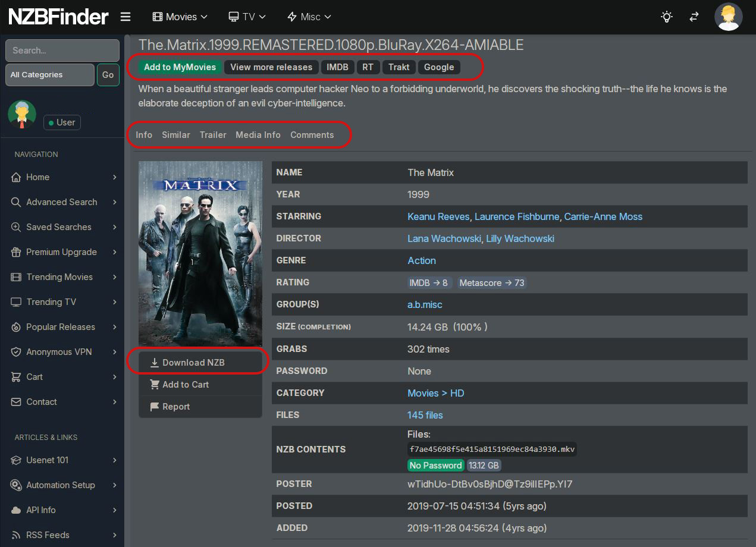This screenshot has width=756, height=547.
Task: Click Add to MyMovies button
Action: click(x=180, y=67)
